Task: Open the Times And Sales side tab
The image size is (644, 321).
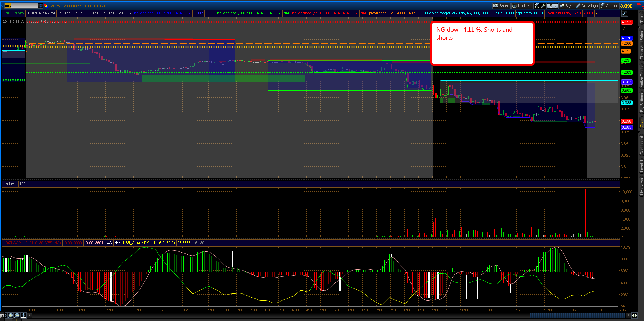Action: (641, 45)
